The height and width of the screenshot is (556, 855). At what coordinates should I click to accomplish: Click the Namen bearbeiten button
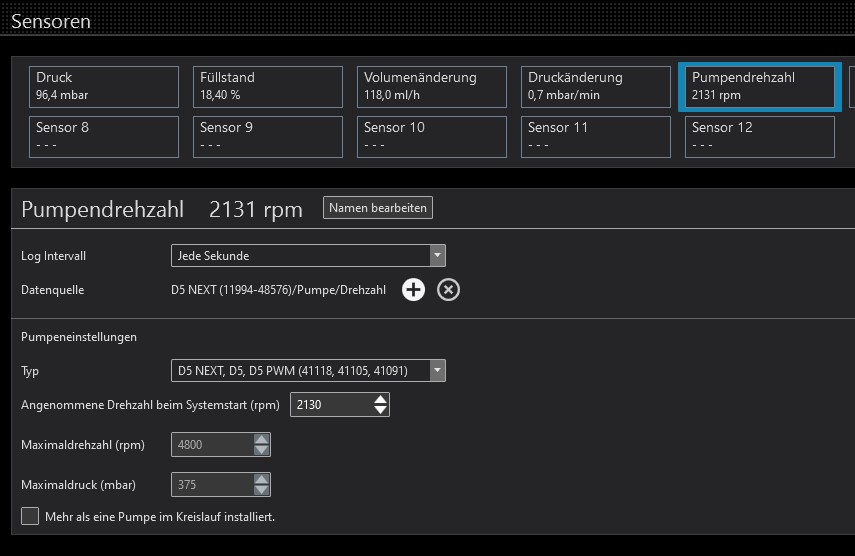(x=378, y=208)
